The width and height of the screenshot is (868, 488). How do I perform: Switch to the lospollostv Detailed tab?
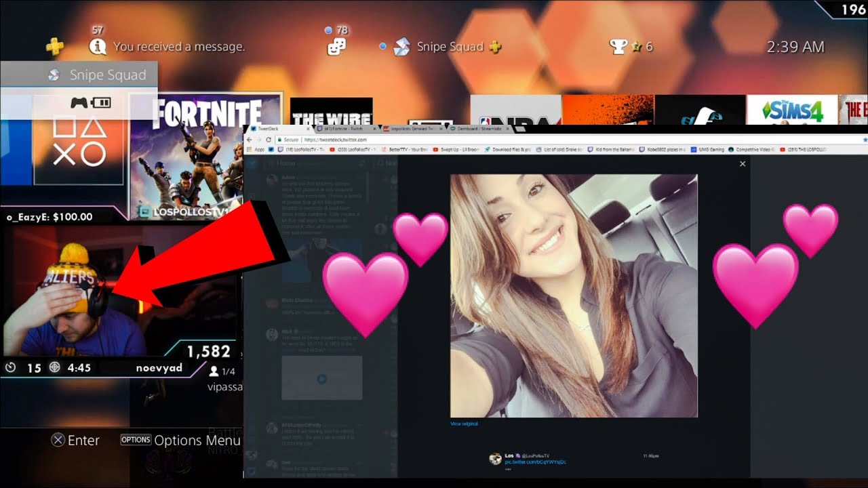[x=412, y=128]
